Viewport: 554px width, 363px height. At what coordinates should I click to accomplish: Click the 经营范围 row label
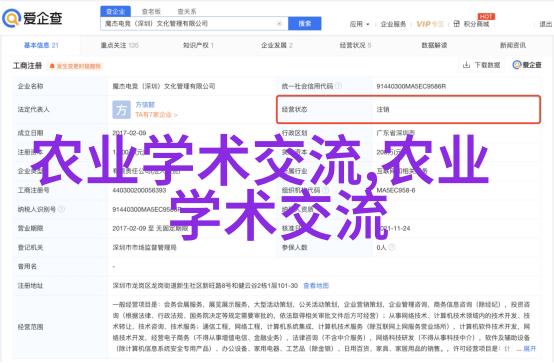tap(30, 327)
